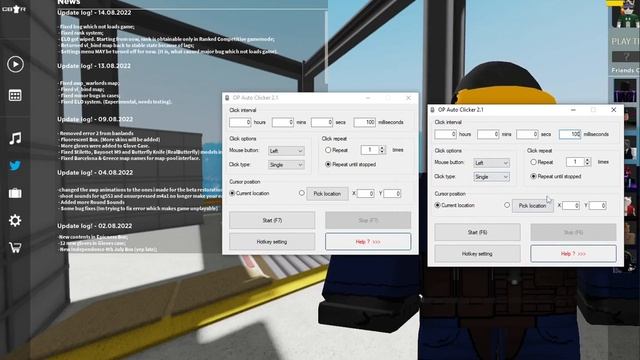
Task: Click Pick location button in the F7 Auto Clicker window
Action: (327, 194)
